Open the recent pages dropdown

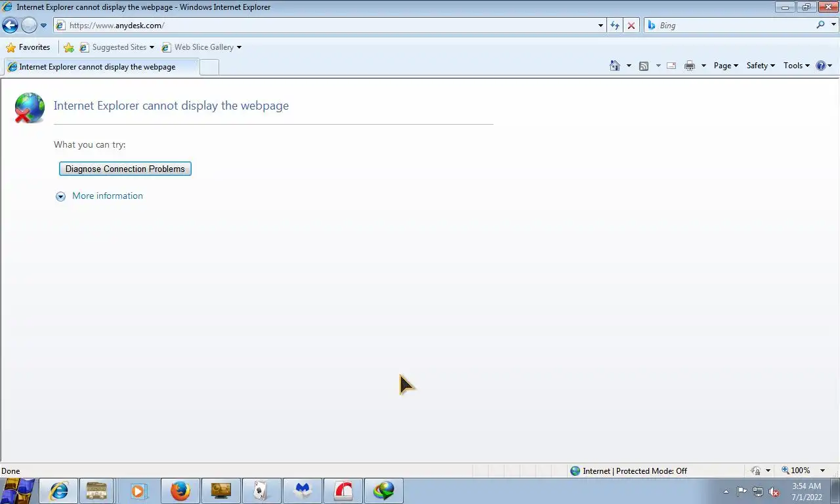(43, 26)
